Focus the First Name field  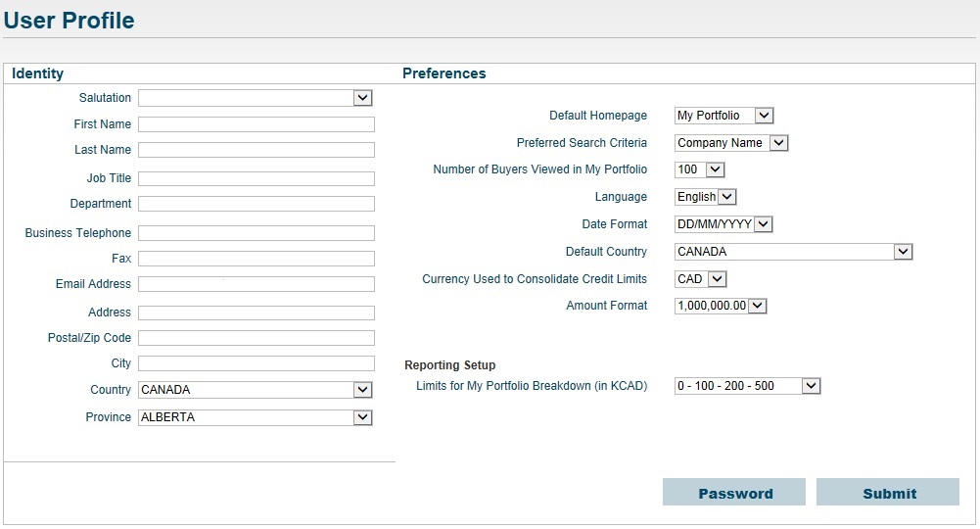click(257, 124)
